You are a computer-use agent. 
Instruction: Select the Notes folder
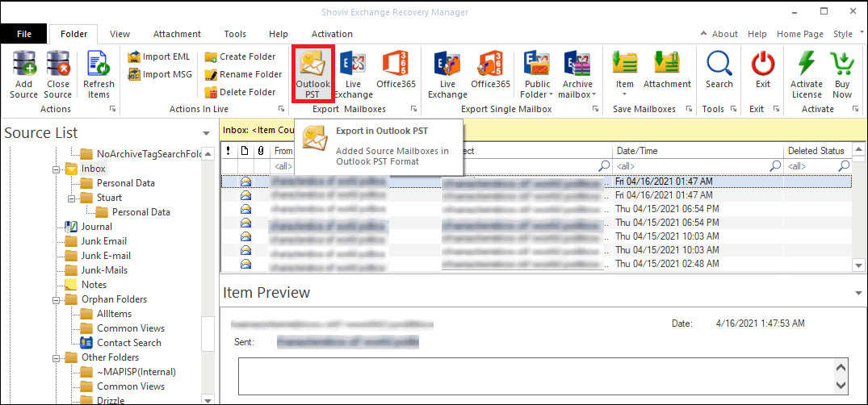[x=94, y=284]
